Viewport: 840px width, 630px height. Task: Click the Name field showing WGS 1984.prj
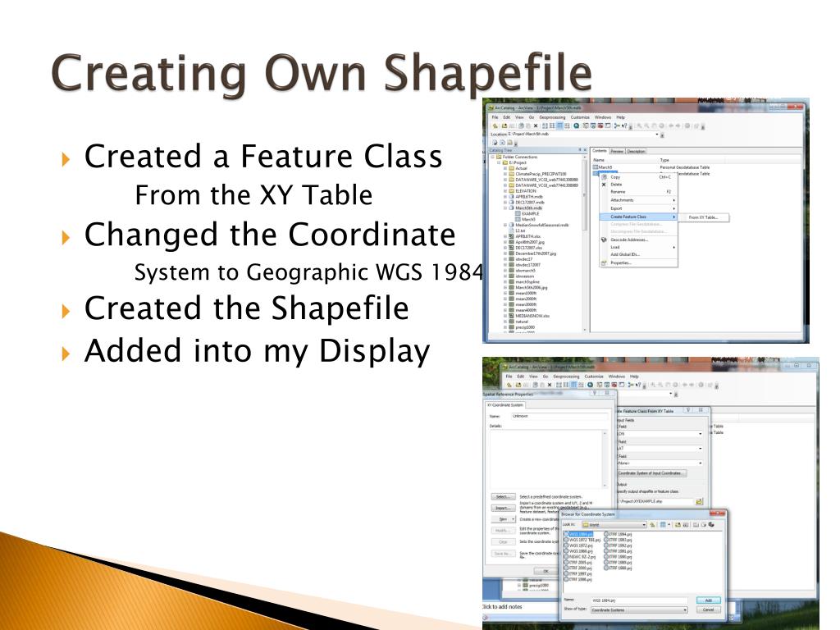click(x=638, y=600)
